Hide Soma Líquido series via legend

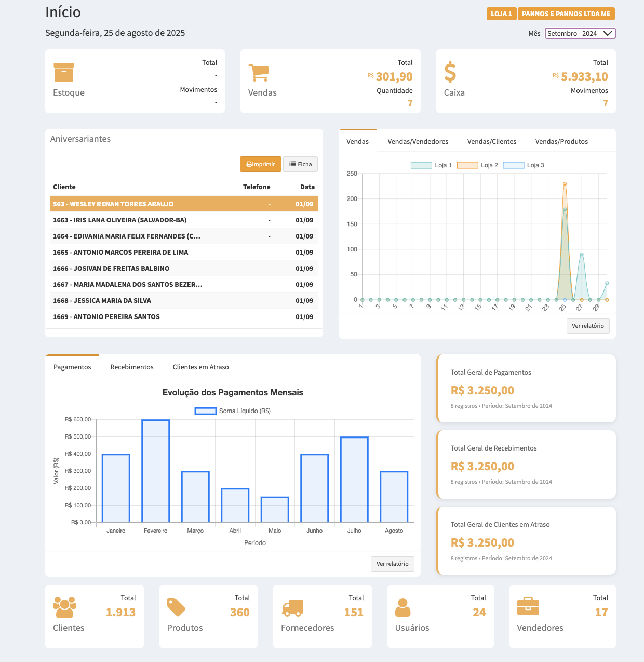pyautogui.click(x=233, y=411)
